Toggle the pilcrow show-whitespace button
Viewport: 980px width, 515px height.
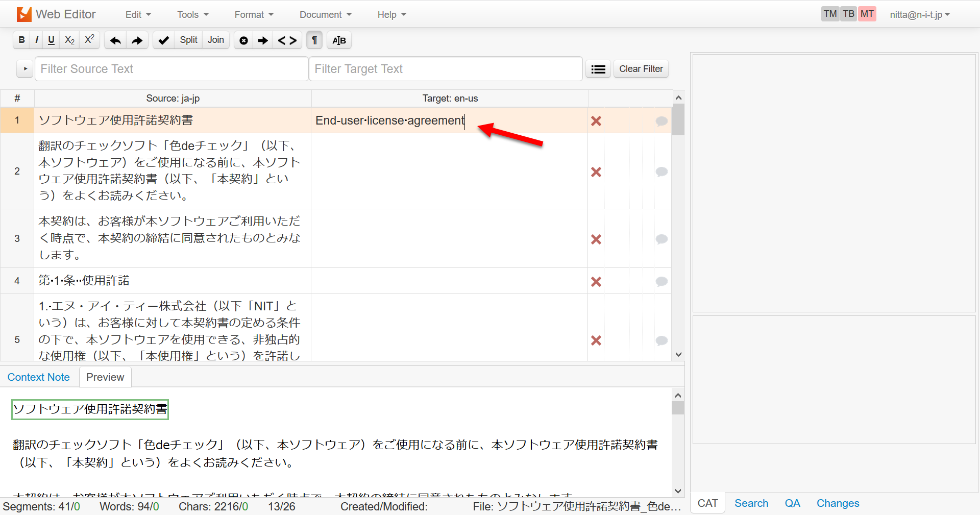click(314, 40)
